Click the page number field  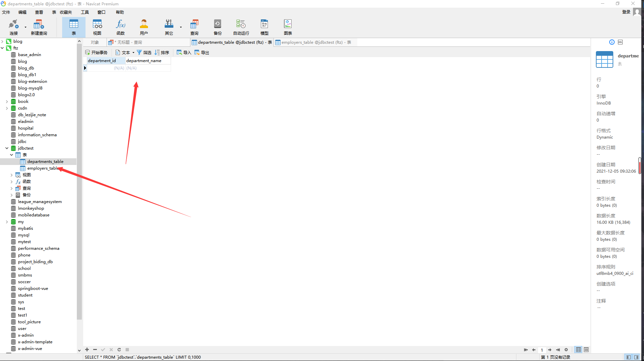pos(542,350)
